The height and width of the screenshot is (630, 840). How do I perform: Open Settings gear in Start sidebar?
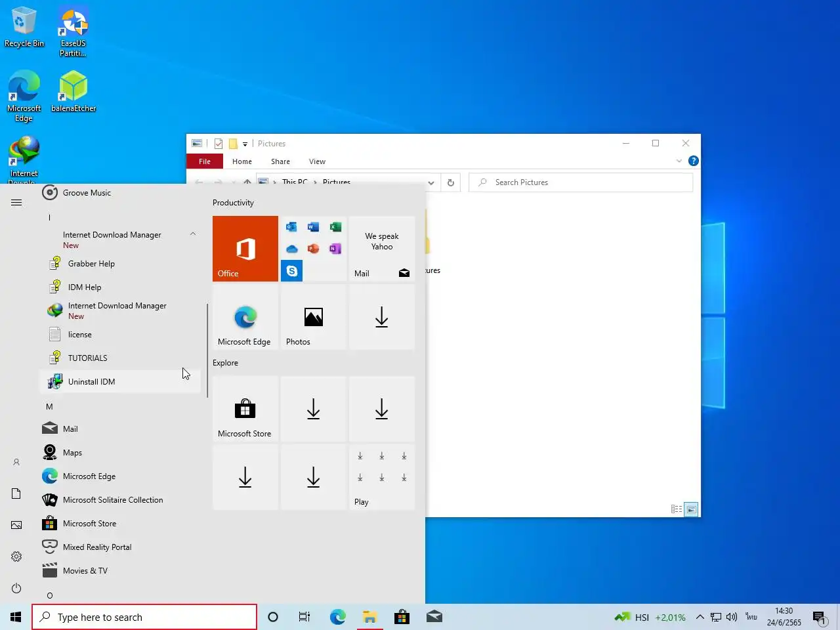16,556
